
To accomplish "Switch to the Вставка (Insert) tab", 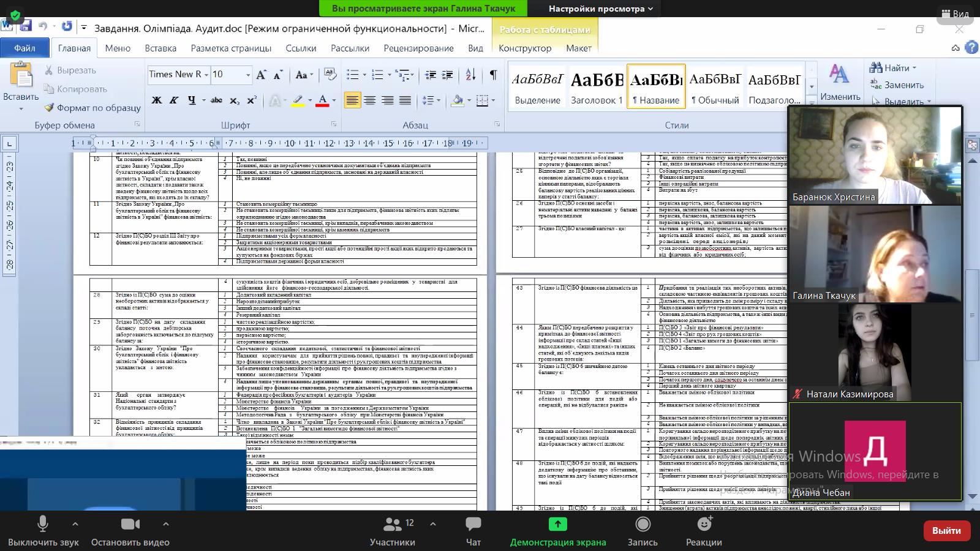I will pyautogui.click(x=160, y=48).
